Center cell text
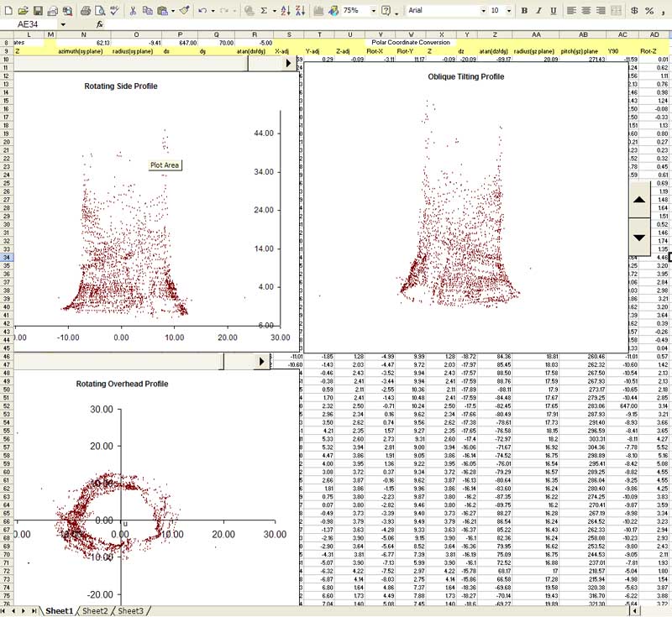 click(585, 11)
